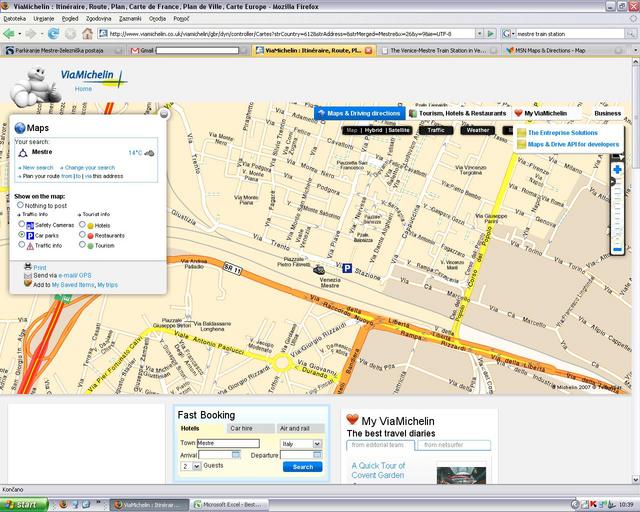This screenshot has height=512, width=640.
Task: Open the Datoteka menu
Action: 14,19
